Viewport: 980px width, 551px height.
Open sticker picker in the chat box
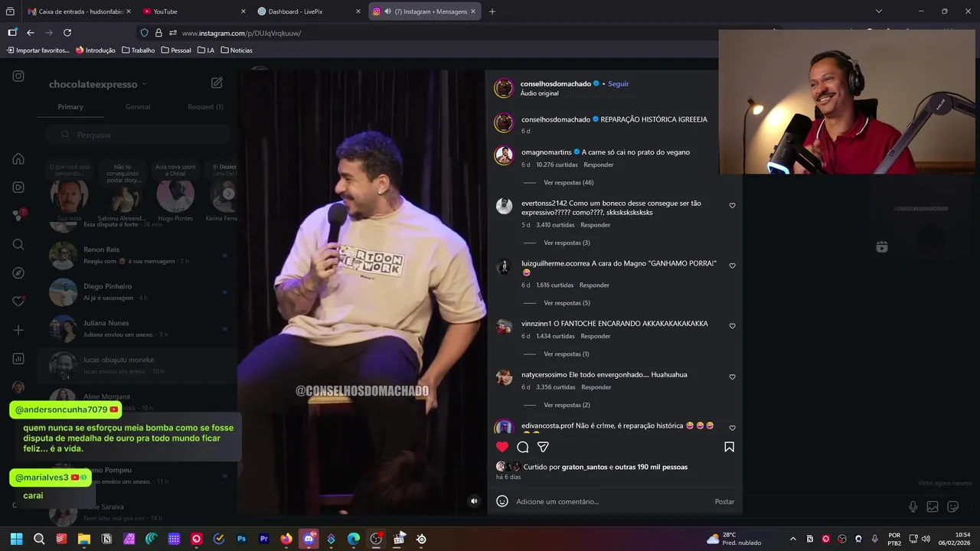(953, 507)
